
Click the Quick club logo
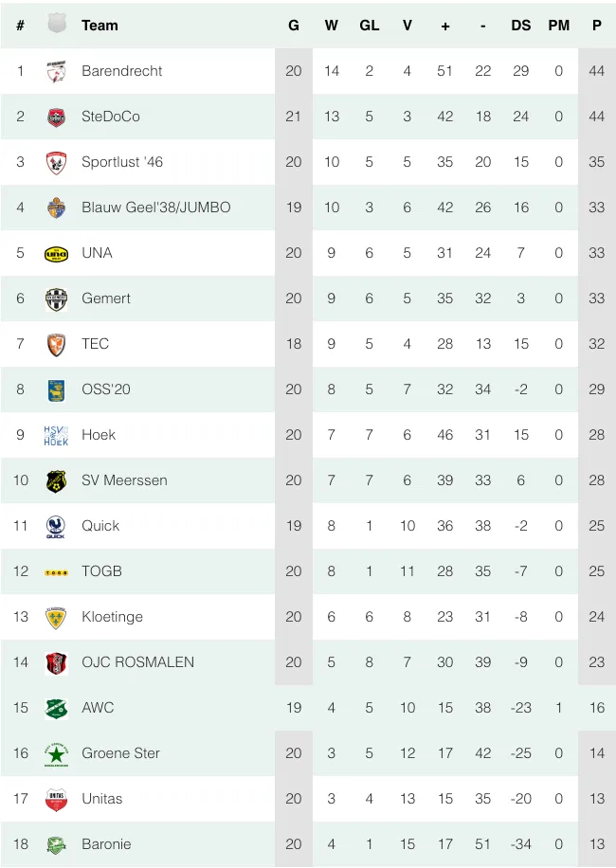[x=56, y=526]
